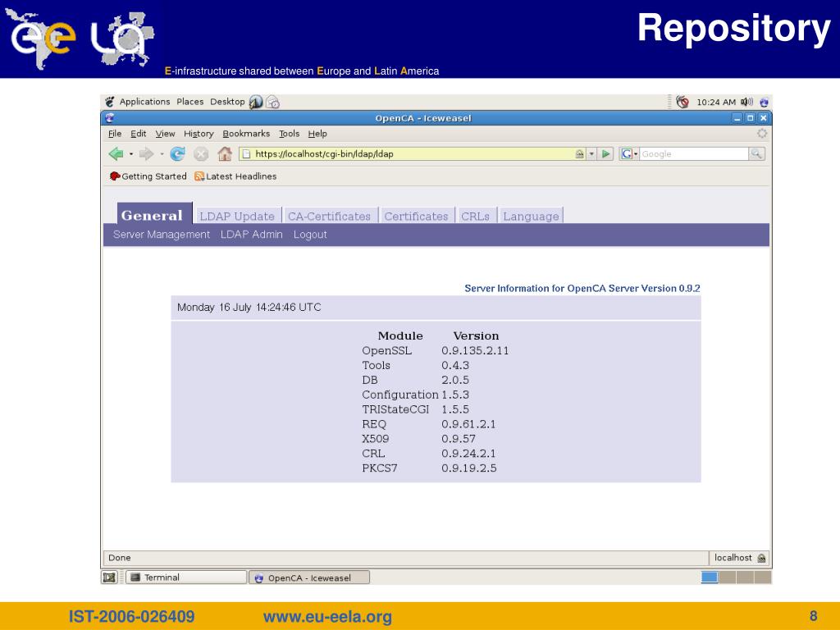Screen dimensions: 840x630
Task: Click the Done status bar text
Action: pyautogui.click(x=120, y=558)
